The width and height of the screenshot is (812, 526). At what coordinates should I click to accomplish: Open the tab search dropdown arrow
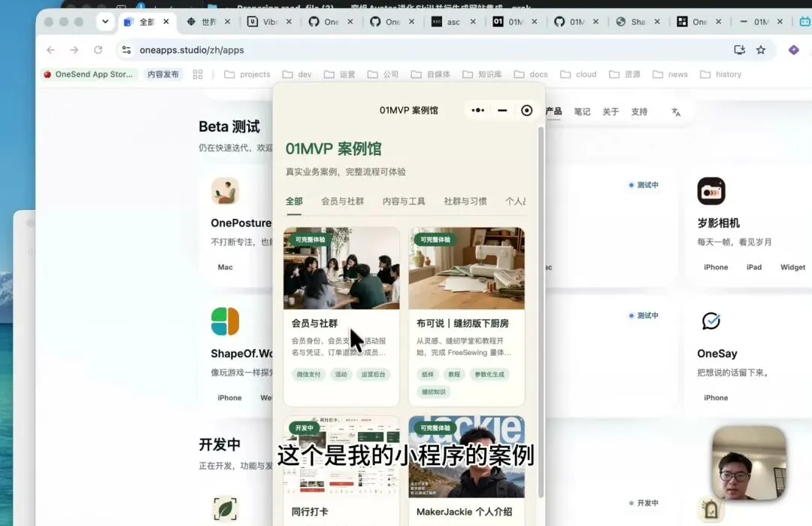(105, 22)
